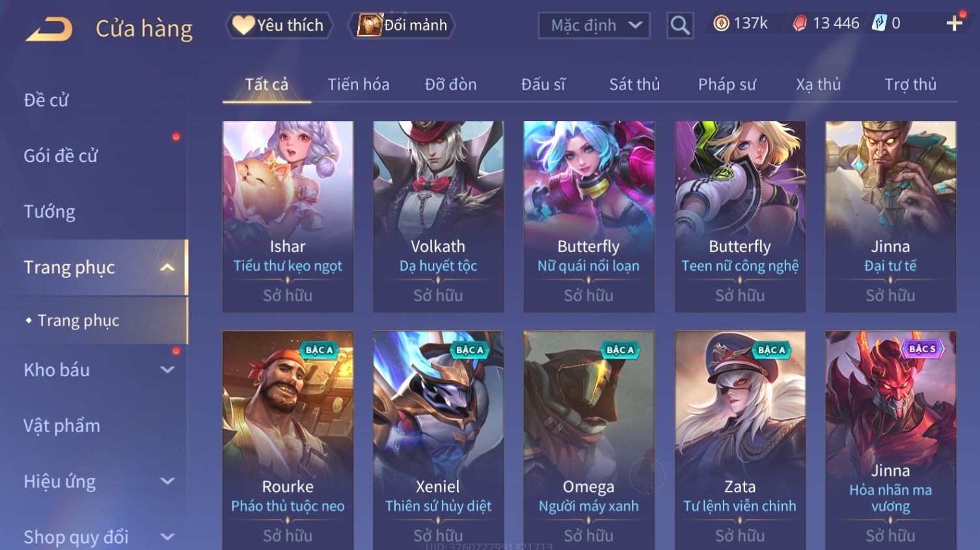The image size is (980, 550).
Task: Tap the blue voucher currency icon
Action: [x=879, y=23]
